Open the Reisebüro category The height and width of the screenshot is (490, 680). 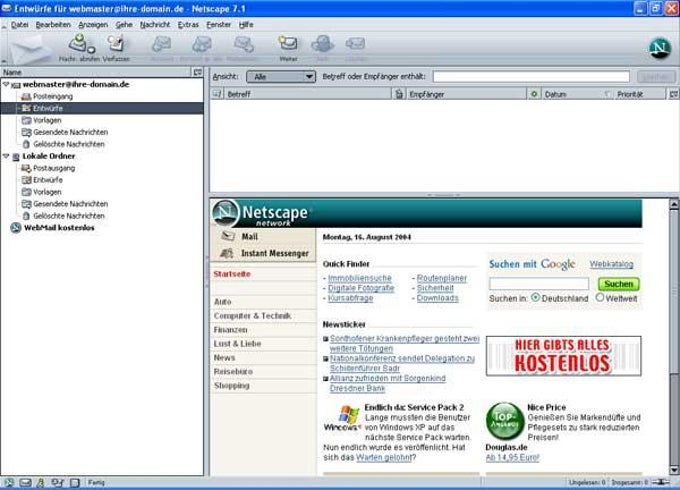pyautogui.click(x=233, y=372)
